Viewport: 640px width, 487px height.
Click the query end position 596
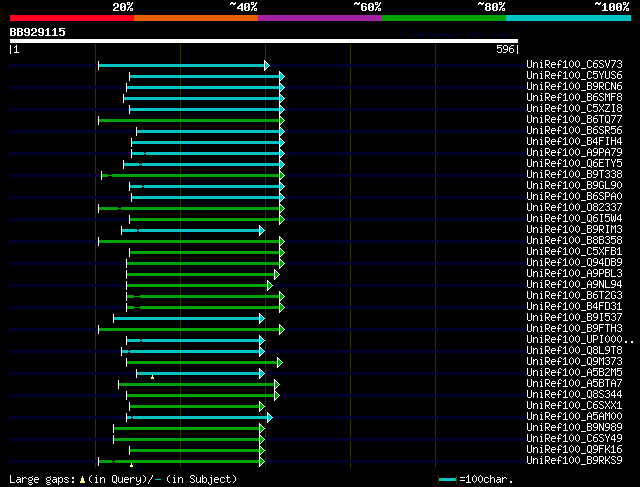505,49
